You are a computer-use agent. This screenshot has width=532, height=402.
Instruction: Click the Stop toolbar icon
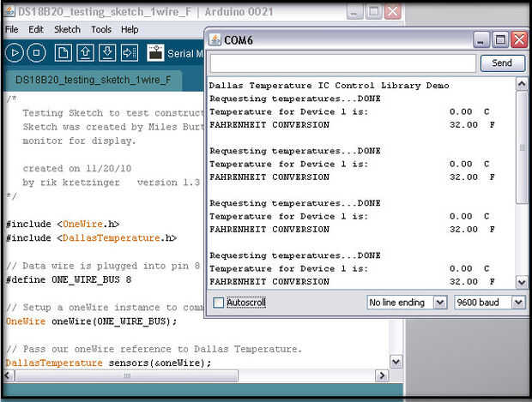36,53
